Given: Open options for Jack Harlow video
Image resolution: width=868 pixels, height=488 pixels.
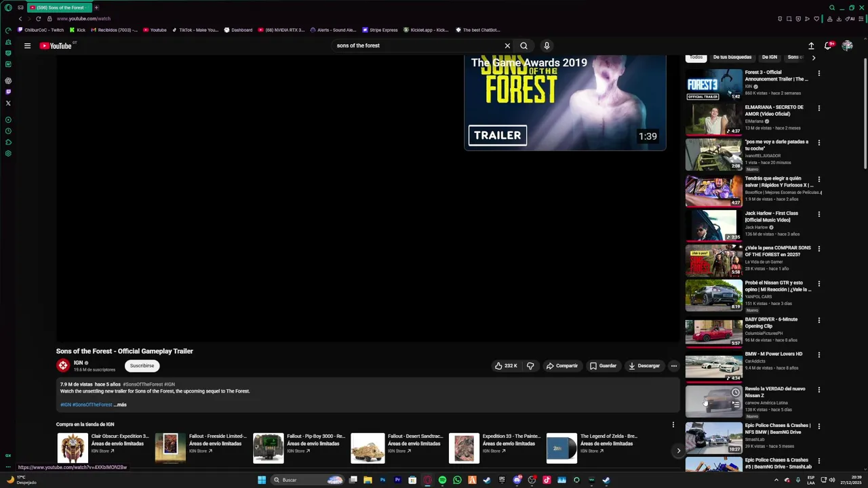Looking at the screenshot, I should click(x=818, y=214).
